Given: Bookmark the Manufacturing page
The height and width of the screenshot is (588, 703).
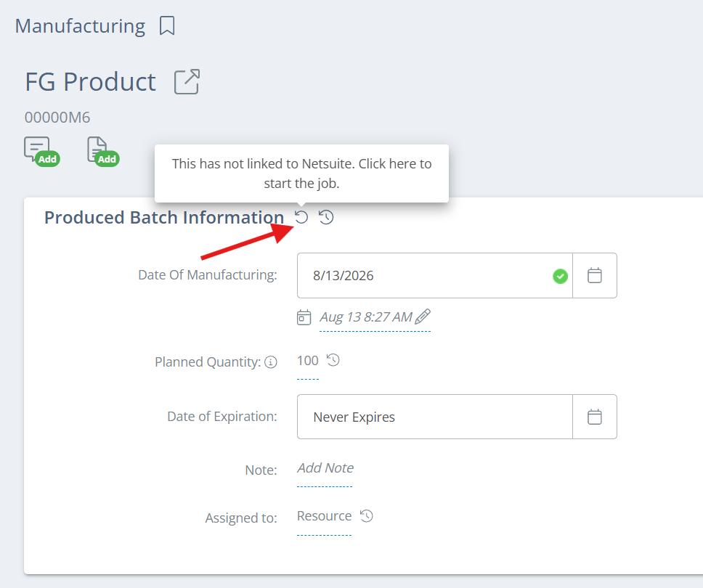Looking at the screenshot, I should coord(167,25).
